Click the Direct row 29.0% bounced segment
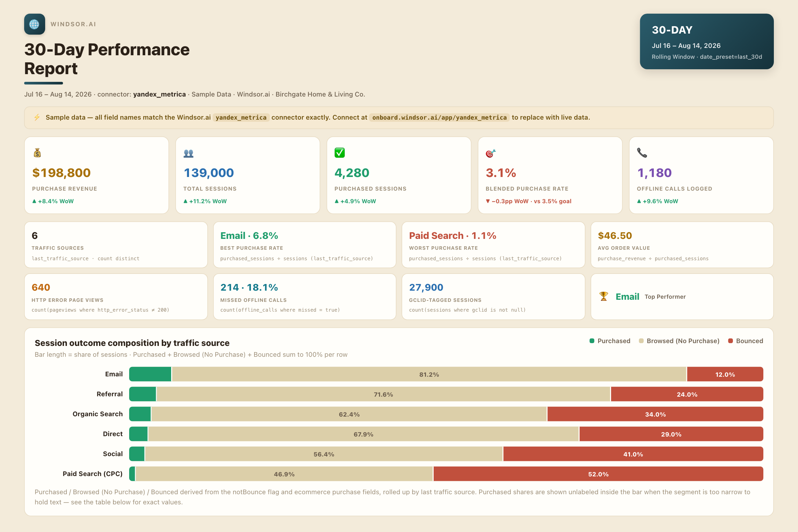The image size is (798, 532). pyautogui.click(x=671, y=434)
